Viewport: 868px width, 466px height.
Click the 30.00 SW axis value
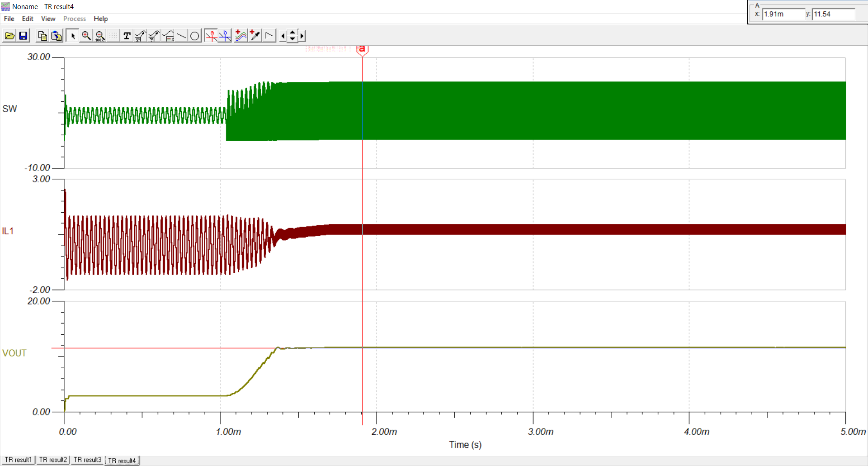coord(39,57)
